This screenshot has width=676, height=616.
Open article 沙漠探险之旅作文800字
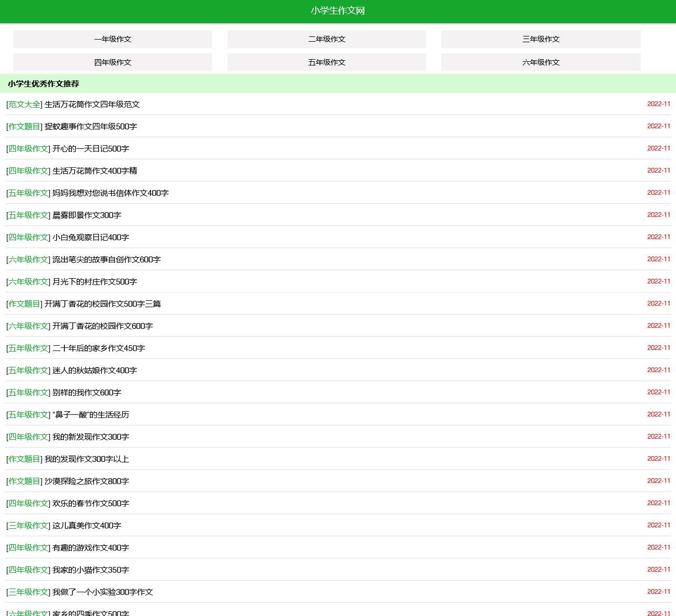point(87,481)
